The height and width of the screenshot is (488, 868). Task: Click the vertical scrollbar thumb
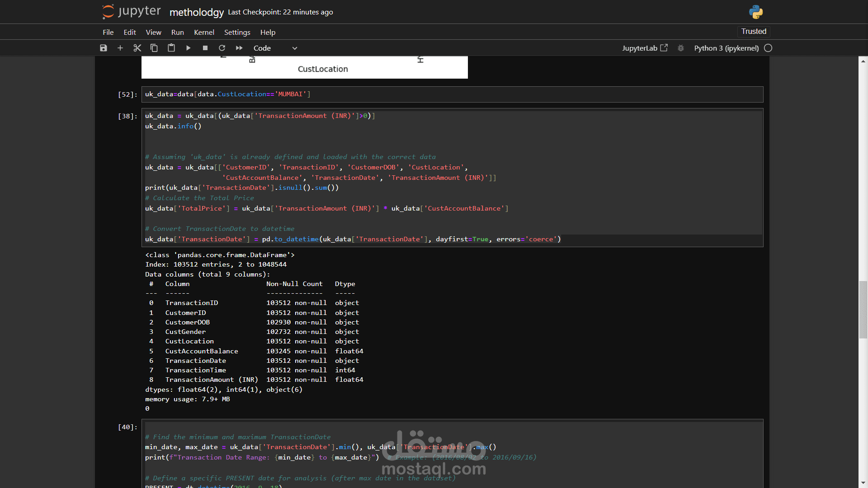click(863, 310)
